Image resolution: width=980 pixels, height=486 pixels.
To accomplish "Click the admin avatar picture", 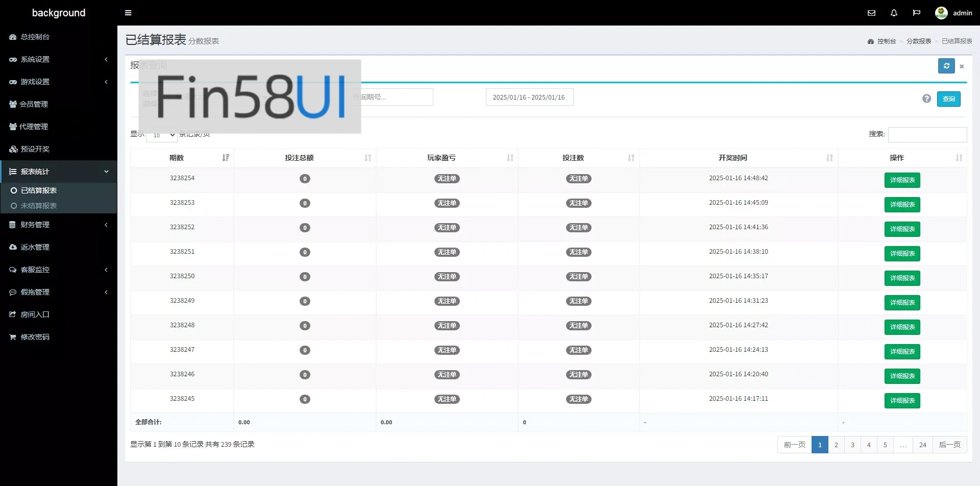I will pos(941,13).
